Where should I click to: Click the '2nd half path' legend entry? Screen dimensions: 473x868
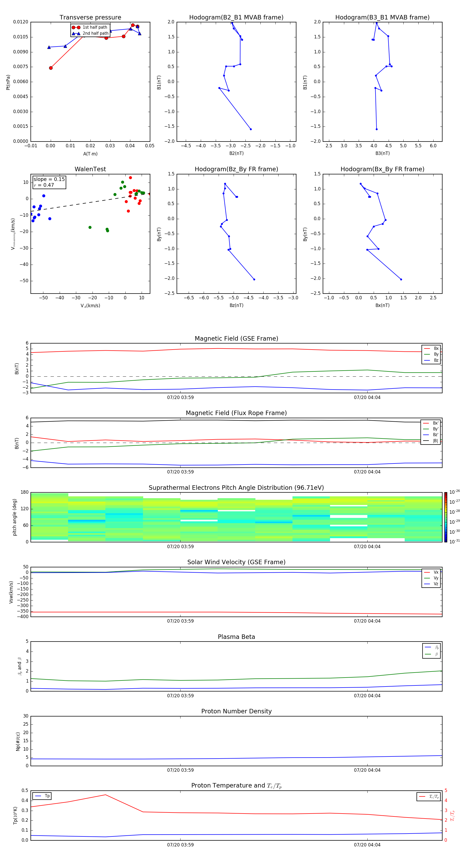90,33
